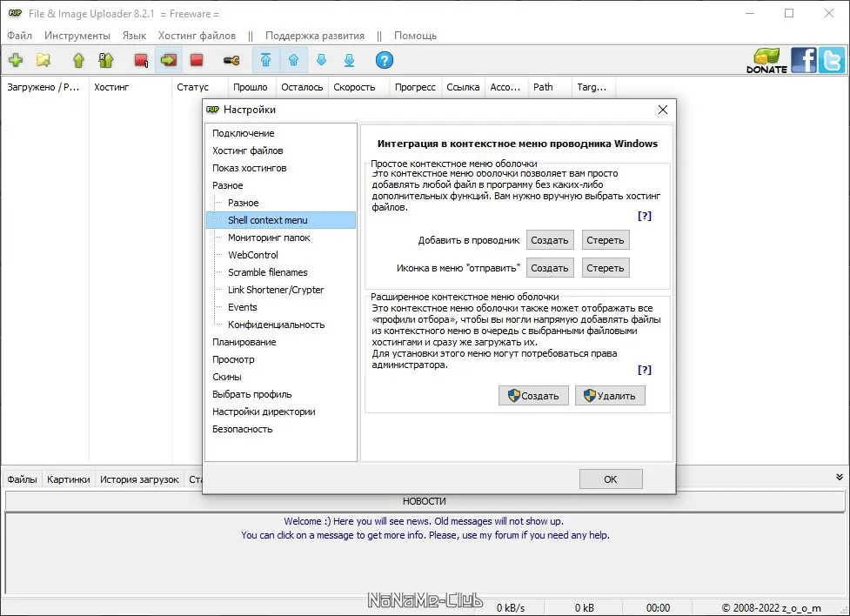850x616 pixels.
Task: Click the blue move-to-top arrow icon
Action: (265, 60)
